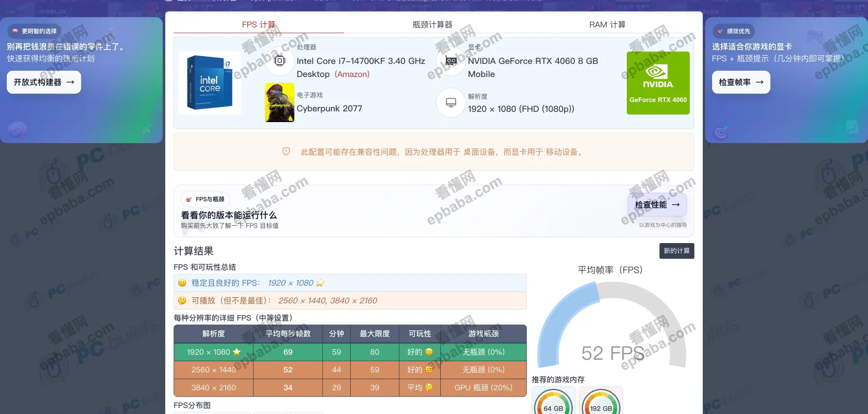This screenshot has width=868, height=414.
Task: Click the 游戏瓶颈 column header
Action: tap(483, 334)
